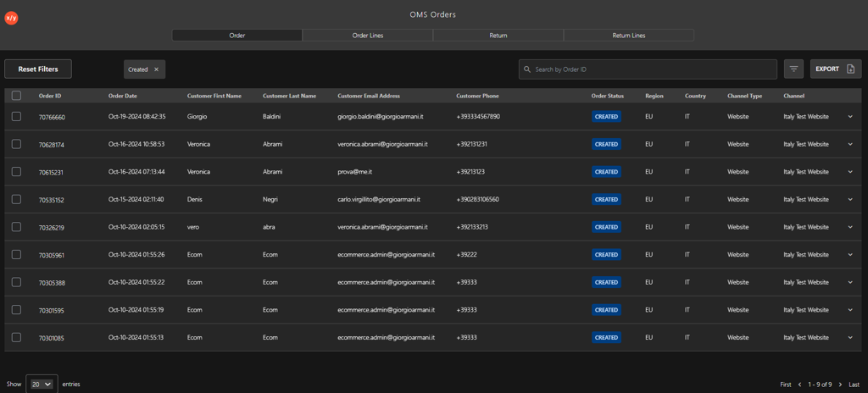Click the order ID 70326219
This screenshot has width=868, height=393.
point(51,228)
